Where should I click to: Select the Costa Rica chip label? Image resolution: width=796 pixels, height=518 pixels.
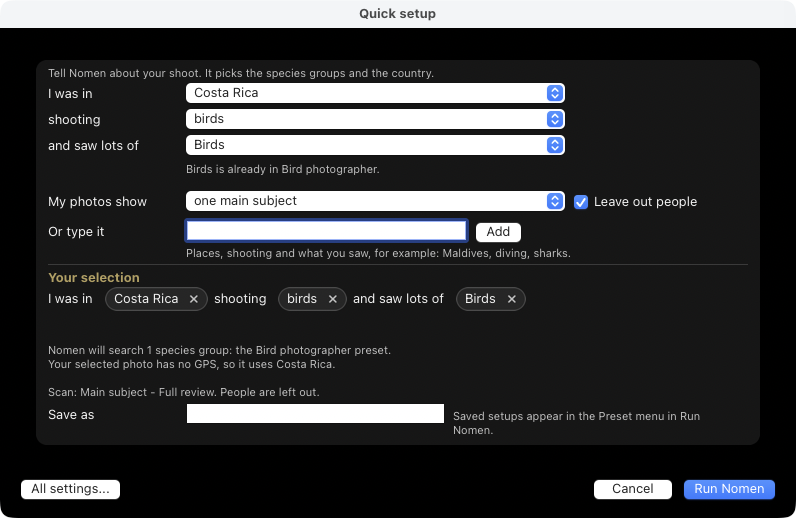point(146,299)
